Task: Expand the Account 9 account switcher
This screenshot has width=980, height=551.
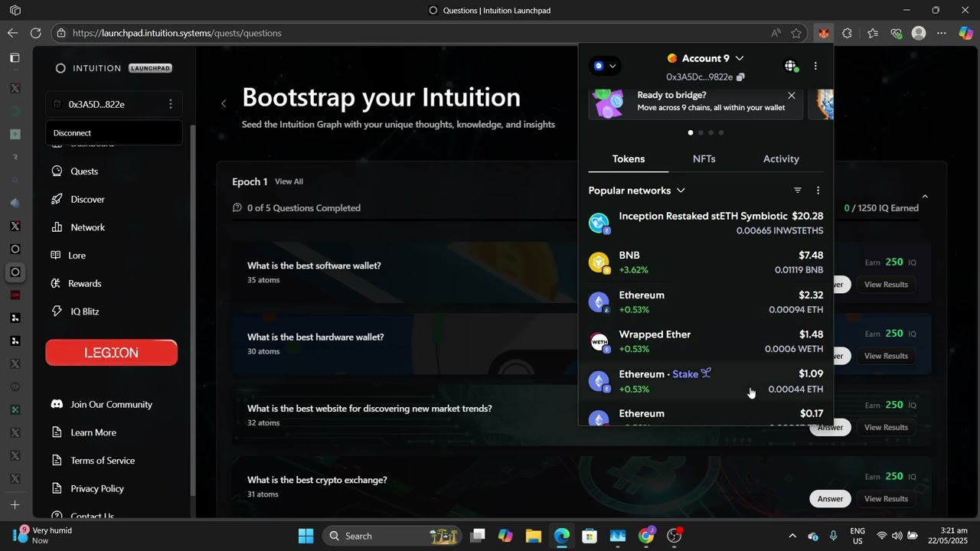Action: [x=705, y=58]
